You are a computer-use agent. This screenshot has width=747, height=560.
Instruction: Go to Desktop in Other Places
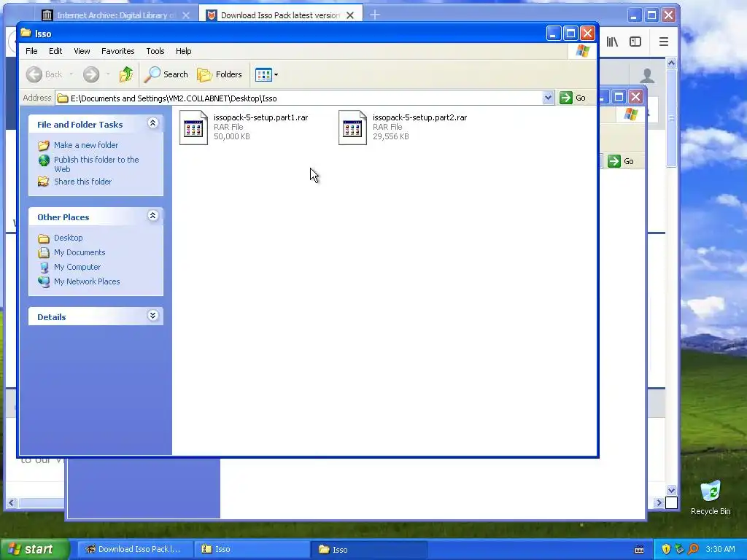[x=68, y=238]
